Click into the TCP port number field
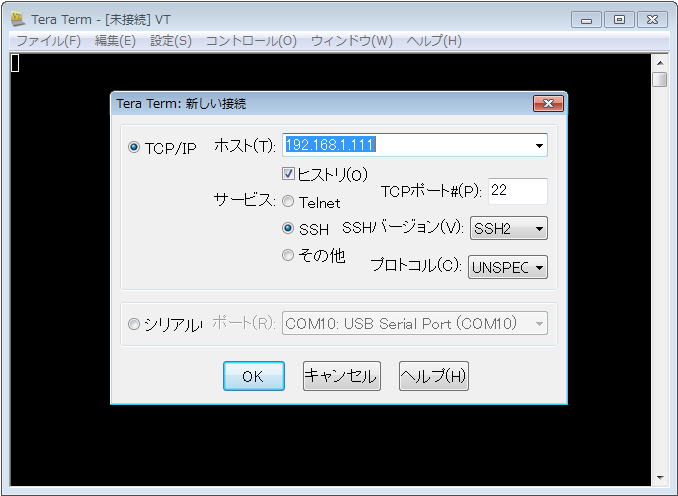 518,191
